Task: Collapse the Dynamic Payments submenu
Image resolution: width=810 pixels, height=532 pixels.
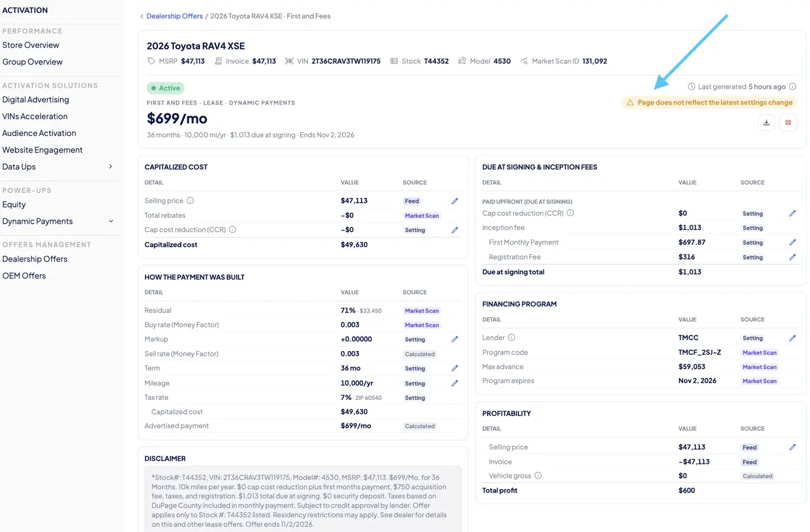Action: pos(111,222)
